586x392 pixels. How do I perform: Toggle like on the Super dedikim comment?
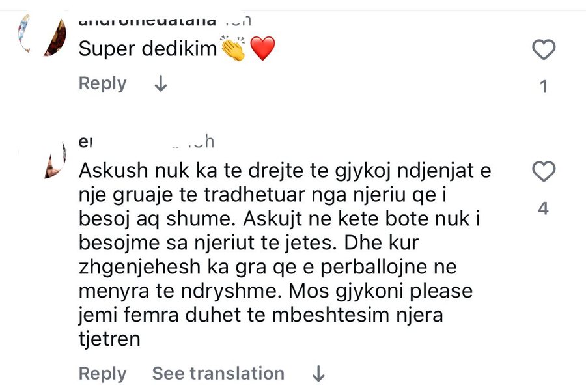click(544, 49)
